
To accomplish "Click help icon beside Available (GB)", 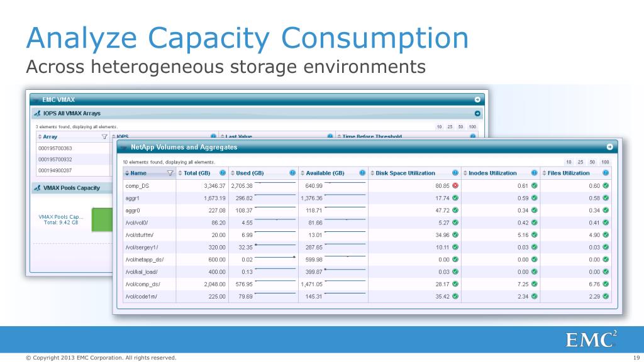I will [x=362, y=173].
